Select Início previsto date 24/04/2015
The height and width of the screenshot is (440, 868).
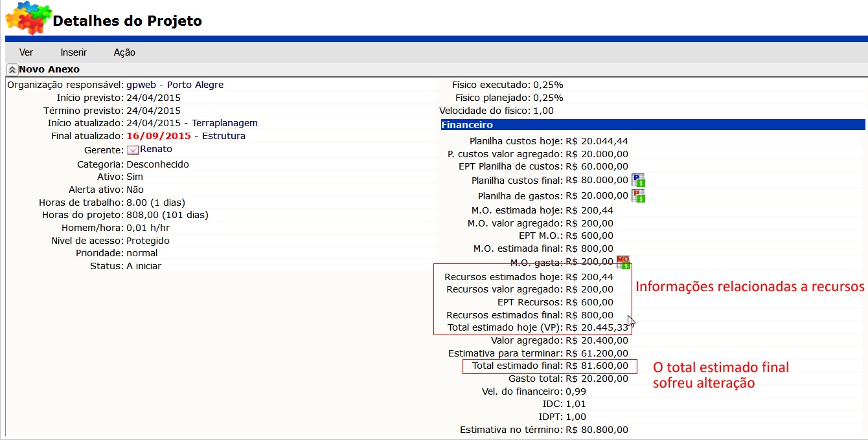[154, 98]
